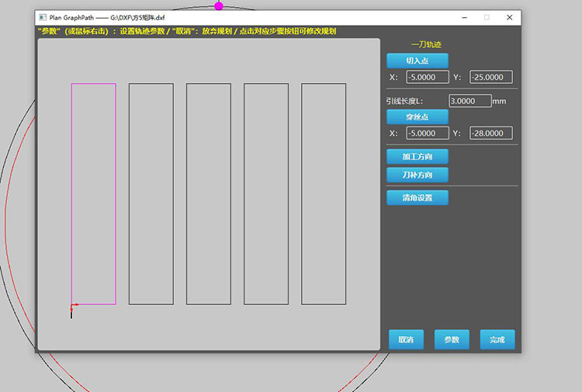This screenshot has height=392, width=582.
Task: Edit the entry point Y field -25.0000
Action: (491, 77)
